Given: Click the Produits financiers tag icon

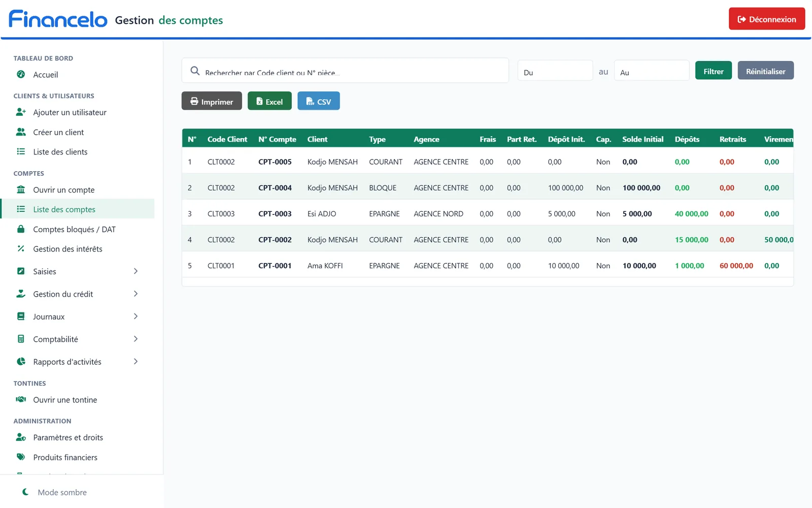Looking at the screenshot, I should click(x=21, y=457).
